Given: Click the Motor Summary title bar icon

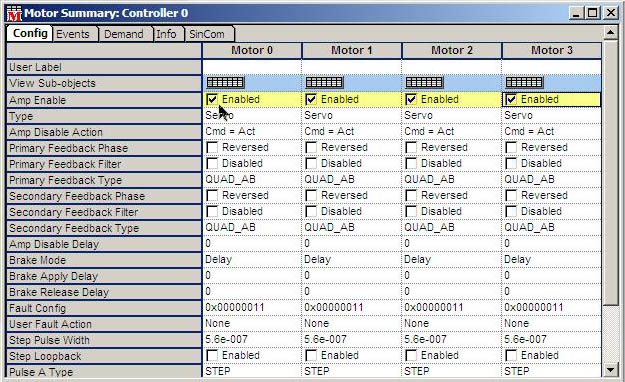Looking at the screenshot, I should pos(14,13).
